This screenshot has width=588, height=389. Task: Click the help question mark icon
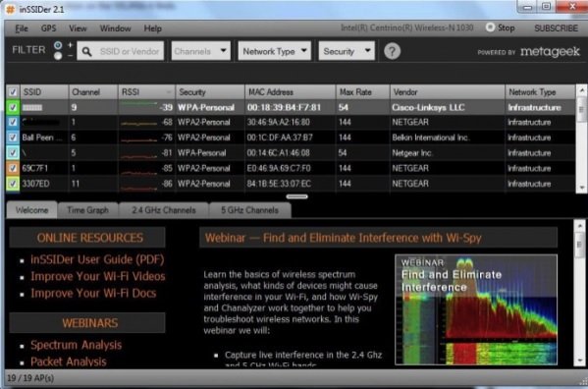coord(392,51)
